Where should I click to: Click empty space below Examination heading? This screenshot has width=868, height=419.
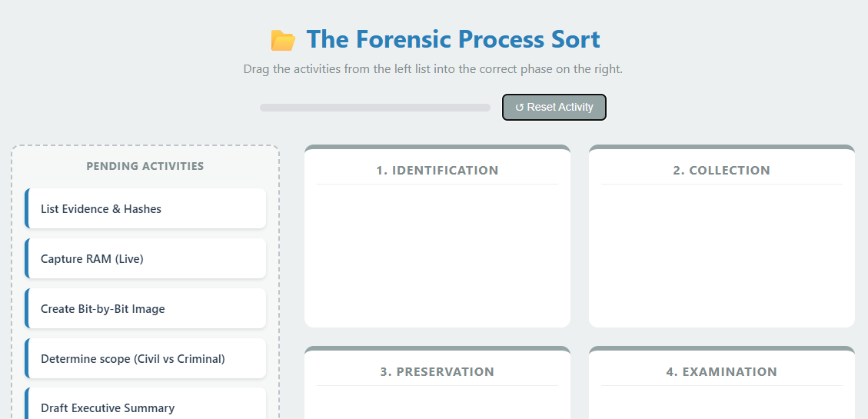pos(721,404)
